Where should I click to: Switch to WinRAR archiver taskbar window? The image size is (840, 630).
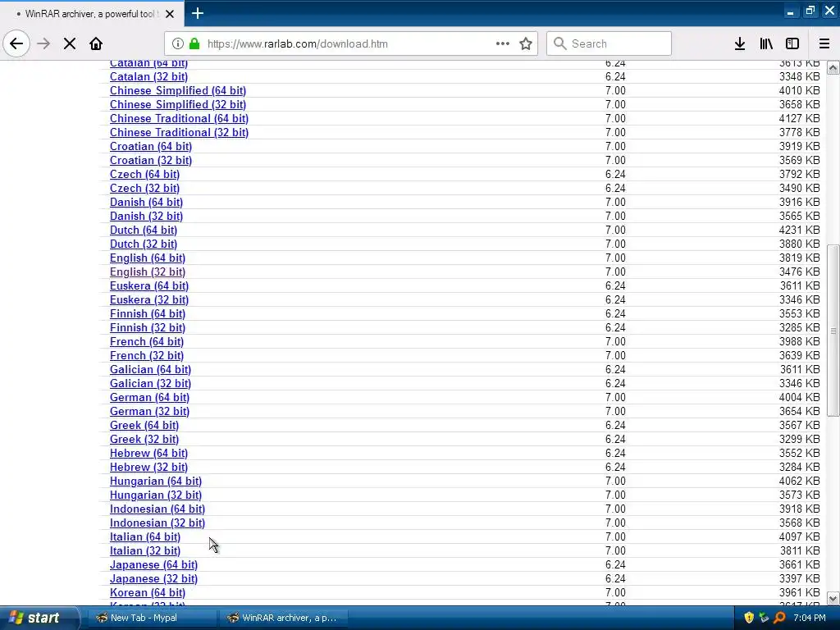click(x=284, y=618)
